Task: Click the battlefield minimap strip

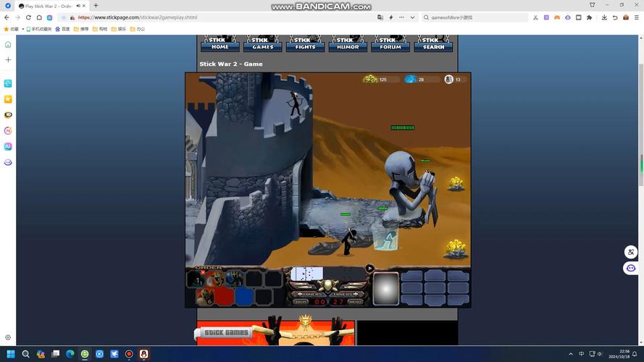Action: point(307,273)
